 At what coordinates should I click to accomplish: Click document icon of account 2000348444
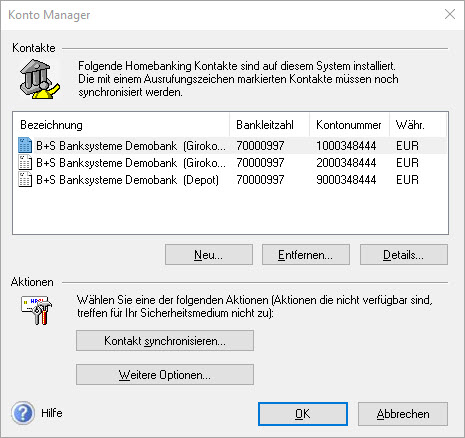25,163
